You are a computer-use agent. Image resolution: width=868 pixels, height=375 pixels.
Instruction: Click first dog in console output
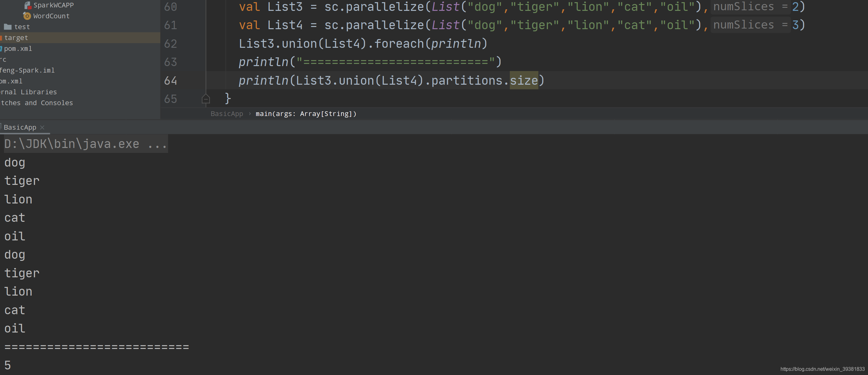tap(15, 163)
